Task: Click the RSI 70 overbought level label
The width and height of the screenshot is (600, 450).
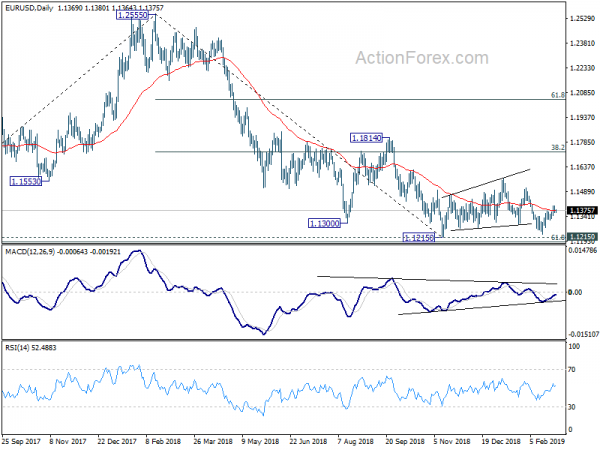Action: click(x=572, y=370)
